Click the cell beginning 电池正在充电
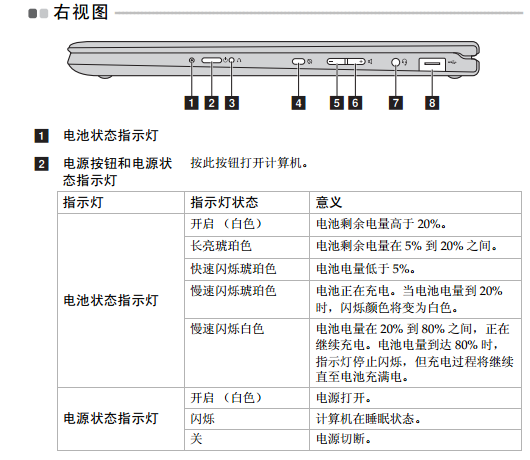530x460 pixels. (415, 299)
